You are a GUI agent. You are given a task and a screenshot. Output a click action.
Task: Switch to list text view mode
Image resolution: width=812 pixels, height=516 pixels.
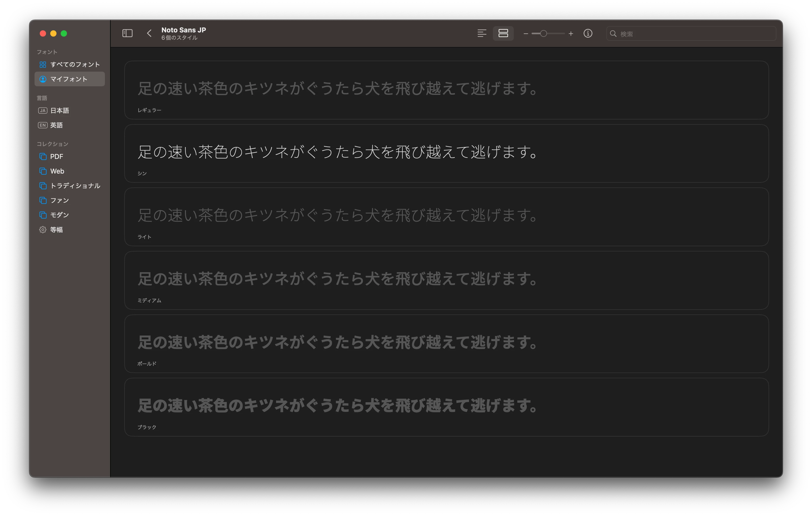coord(482,33)
